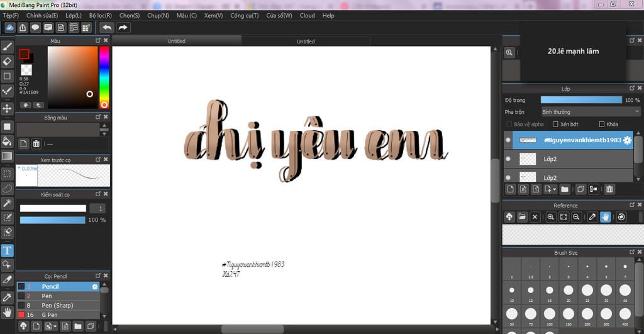This screenshot has height=334, width=644.
Task: Open layer settings gear on #Nguyenvankhiemtb1983 layer
Action: 627,140
